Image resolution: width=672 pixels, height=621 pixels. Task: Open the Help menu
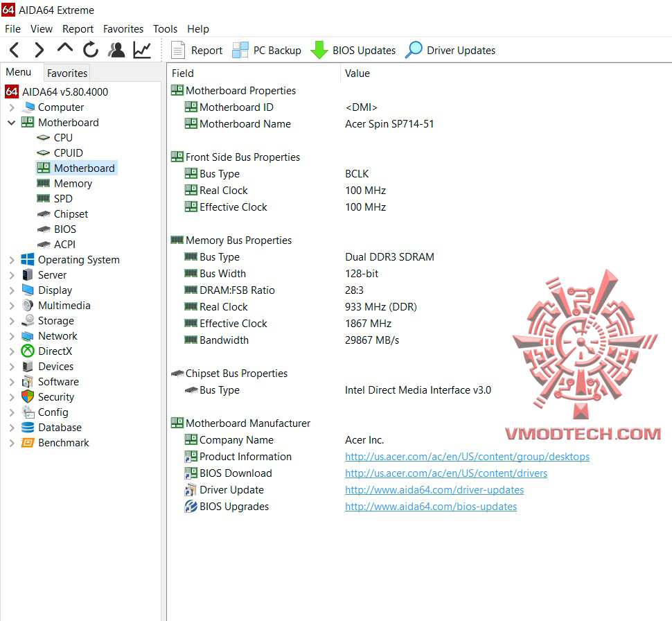pos(198,29)
